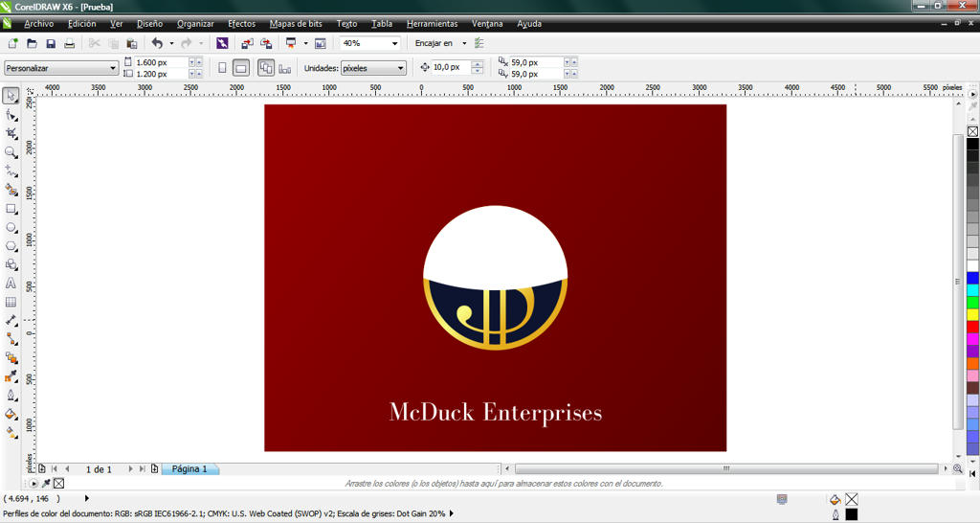
Task: Create a new document
Action: tap(12, 43)
